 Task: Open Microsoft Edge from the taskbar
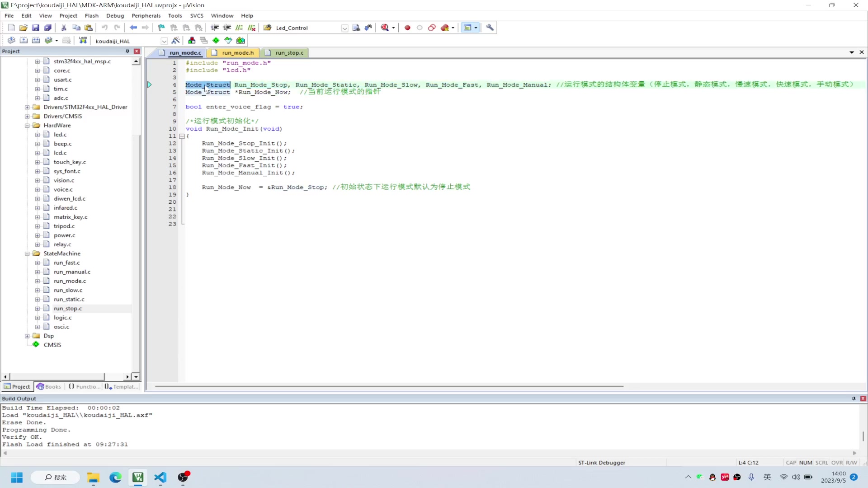point(115,477)
